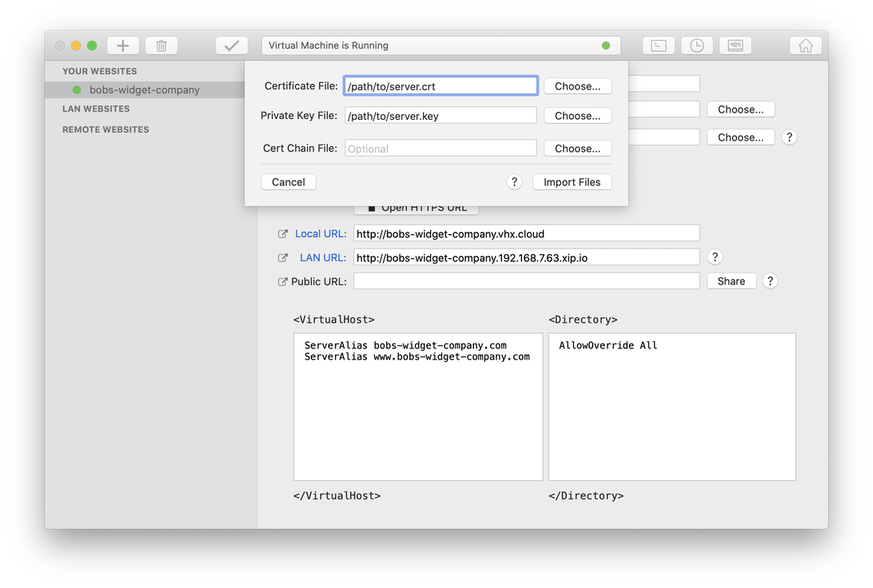Image resolution: width=873 pixels, height=588 pixels.
Task: Click inside the Directory directives text area
Action: pyautogui.click(x=672, y=407)
